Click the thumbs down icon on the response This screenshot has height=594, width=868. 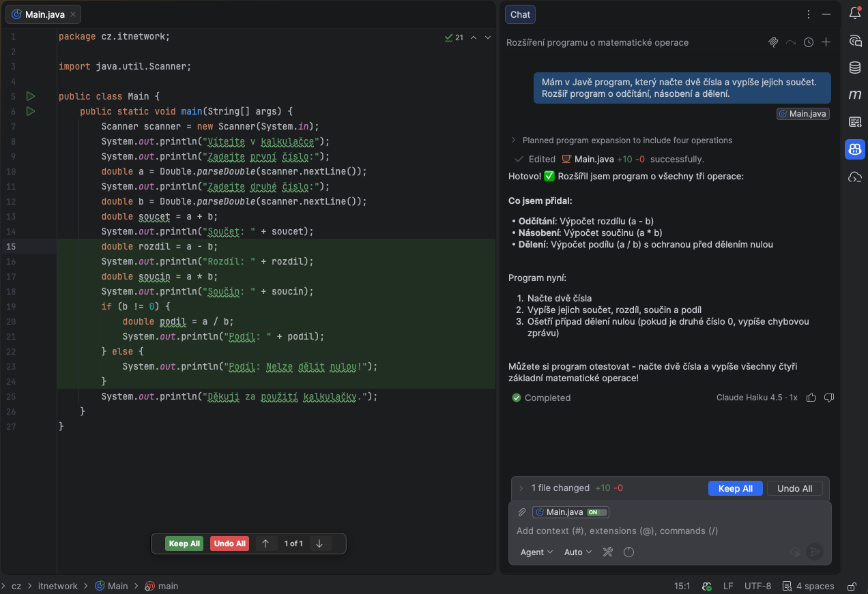[829, 398]
